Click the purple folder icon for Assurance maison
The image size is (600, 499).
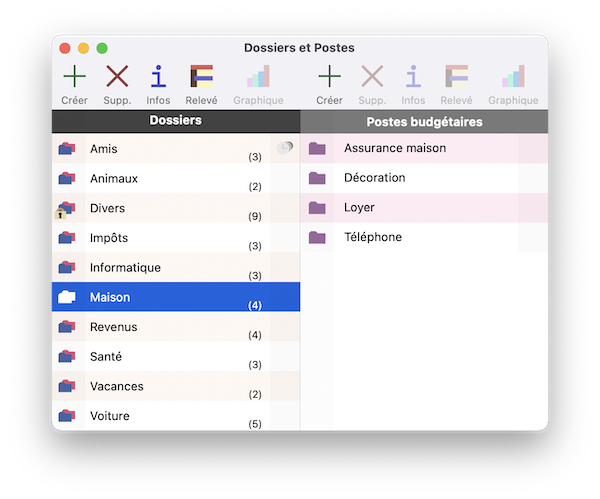317,148
